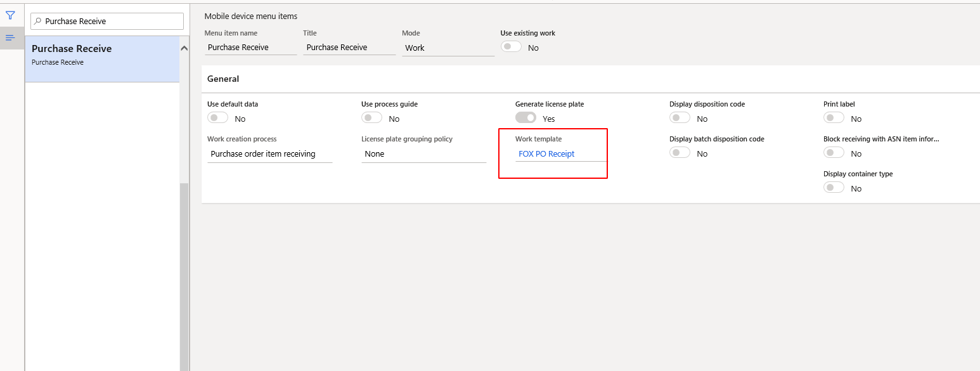The image size is (980, 371).
Task: Select the Purchase Receive menu item
Action: (101, 54)
